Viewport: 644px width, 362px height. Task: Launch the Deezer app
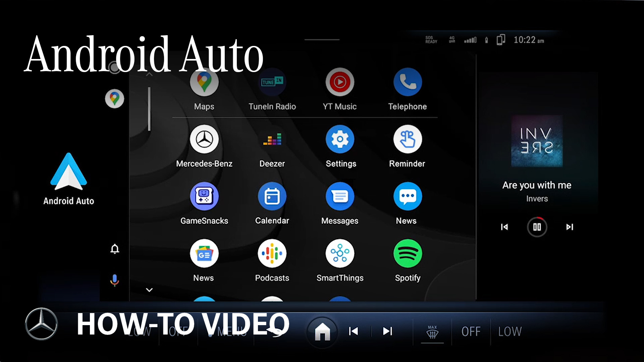click(x=272, y=139)
